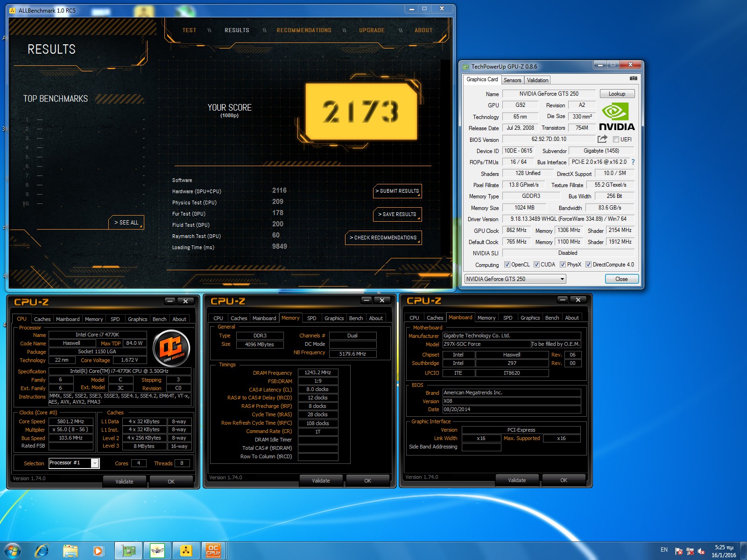Image resolution: width=747 pixels, height=560 pixels.
Task: Launch Windows Media Player taskbar icon
Action: 98,551
